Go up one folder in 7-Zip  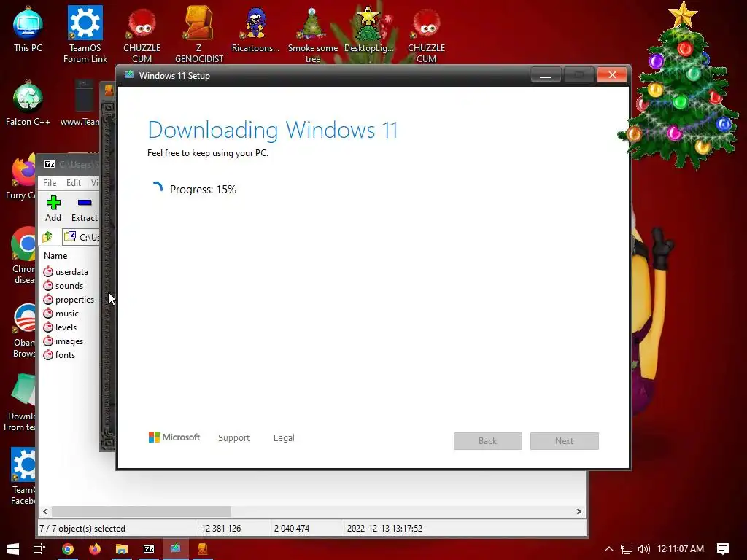pyautogui.click(x=47, y=237)
